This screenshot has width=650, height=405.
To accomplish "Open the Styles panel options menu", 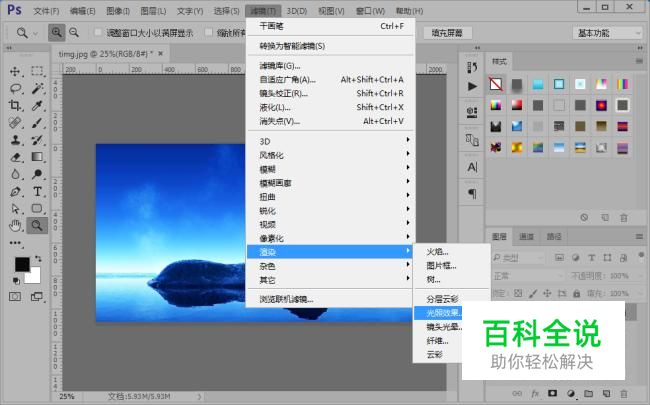I will click(639, 61).
